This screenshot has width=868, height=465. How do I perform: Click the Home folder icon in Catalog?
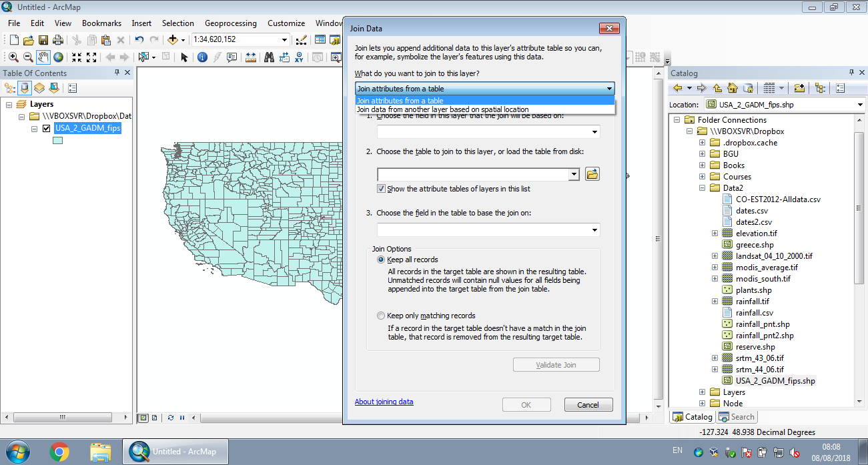733,87
